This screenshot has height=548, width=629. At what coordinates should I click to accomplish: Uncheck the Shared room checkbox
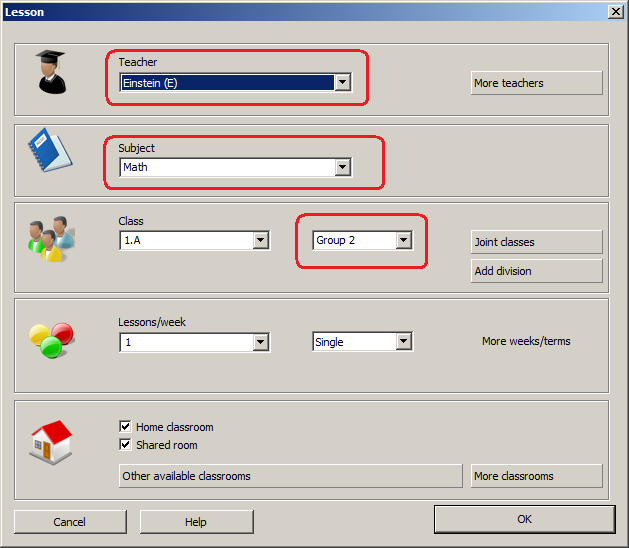point(125,445)
